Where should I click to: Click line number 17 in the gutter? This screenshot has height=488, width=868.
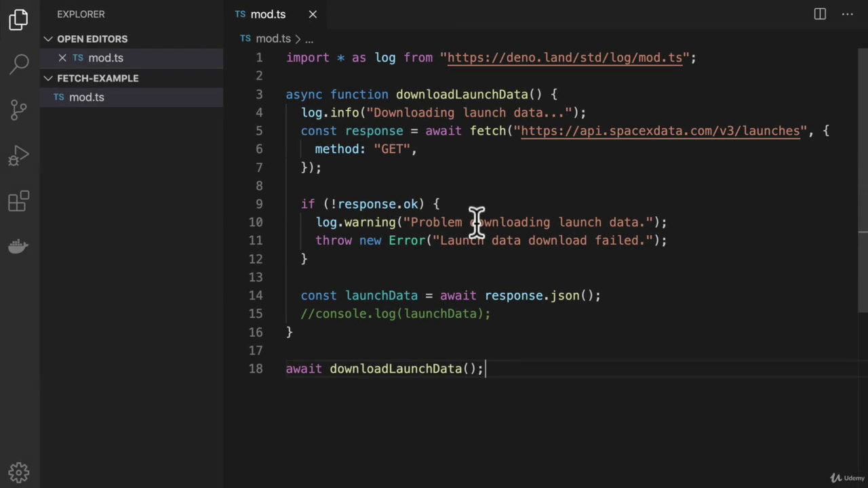coord(256,350)
